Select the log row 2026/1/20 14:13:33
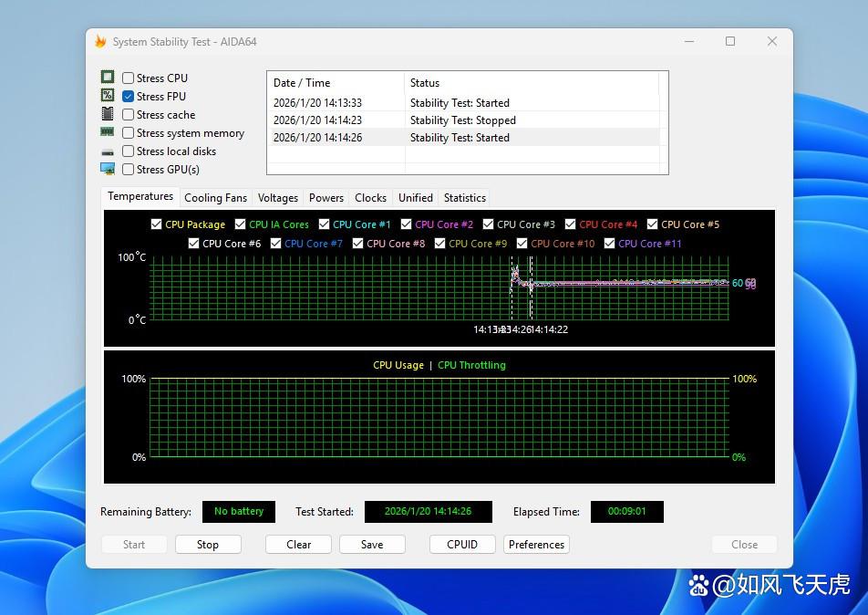This screenshot has width=868, height=615. point(464,103)
